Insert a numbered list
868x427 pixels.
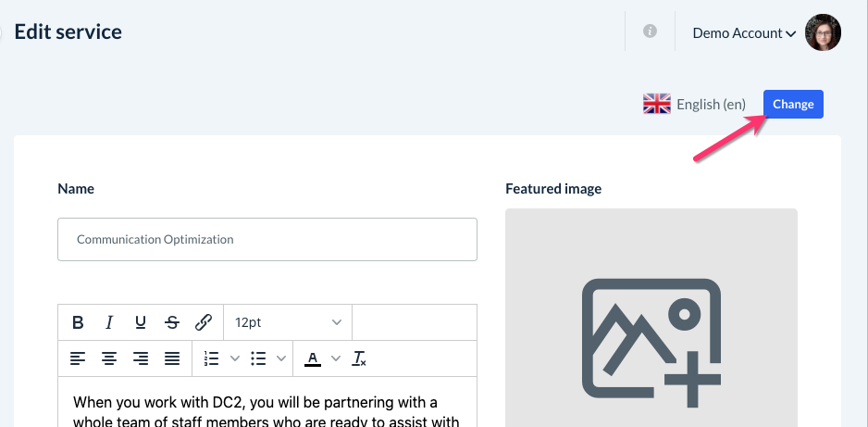pyautogui.click(x=211, y=358)
